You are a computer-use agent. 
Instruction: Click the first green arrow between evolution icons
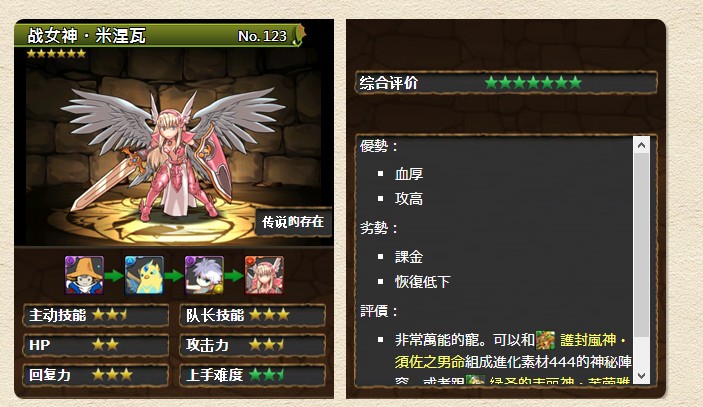114,276
